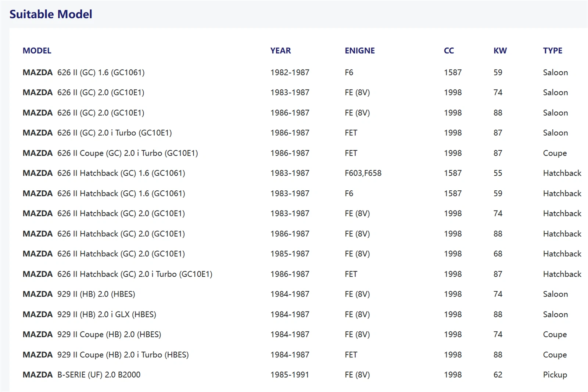Click year 1984-1987 in 929 II (HB) 2.0 row

coord(290,294)
